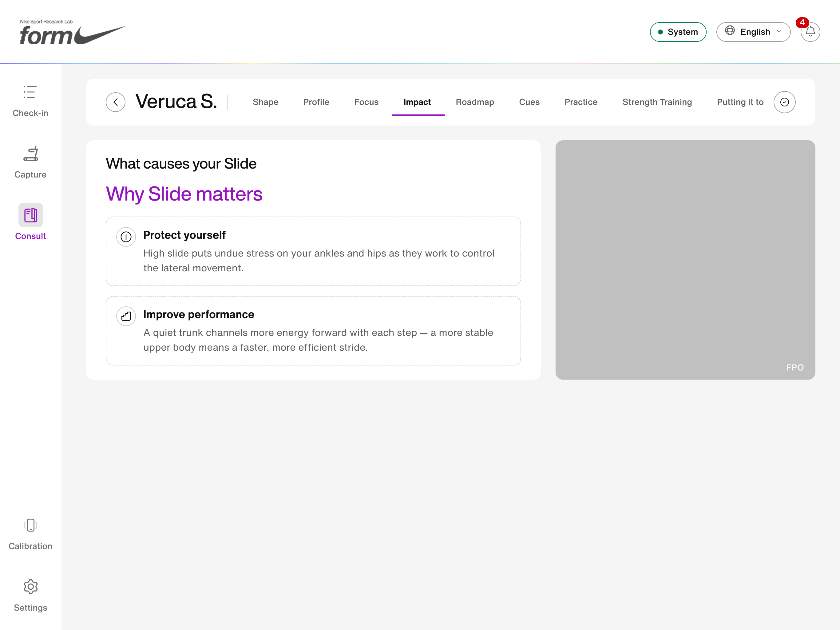Select the Impact tab
The height and width of the screenshot is (630, 840).
[417, 102]
